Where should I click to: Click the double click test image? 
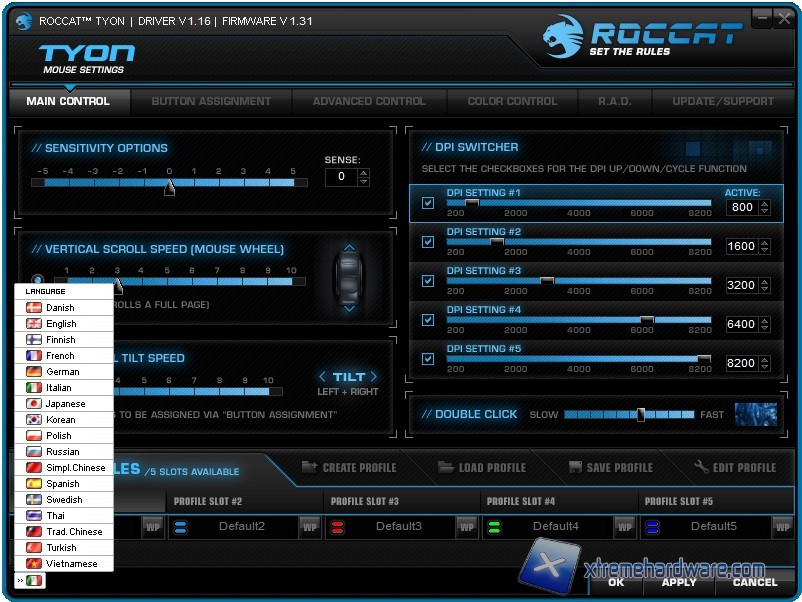(x=755, y=414)
